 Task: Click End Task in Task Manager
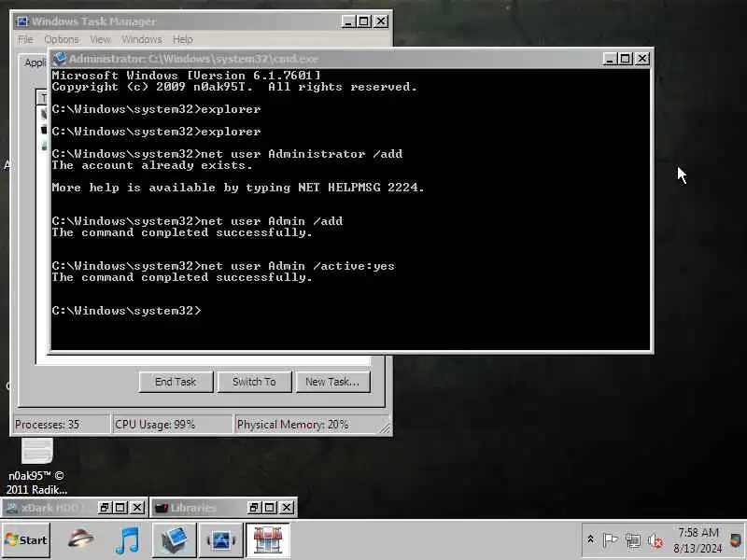pyautogui.click(x=176, y=382)
